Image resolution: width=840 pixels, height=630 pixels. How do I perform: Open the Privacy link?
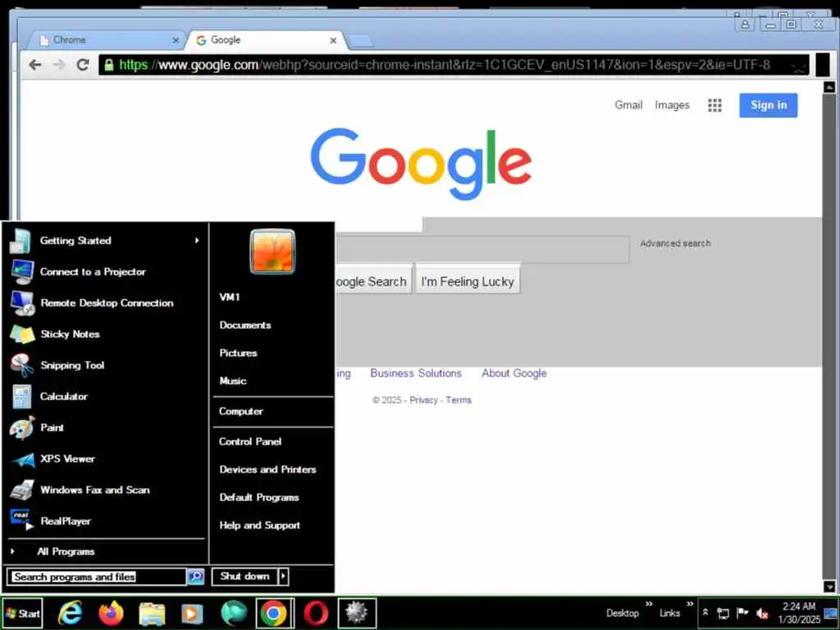[424, 399]
